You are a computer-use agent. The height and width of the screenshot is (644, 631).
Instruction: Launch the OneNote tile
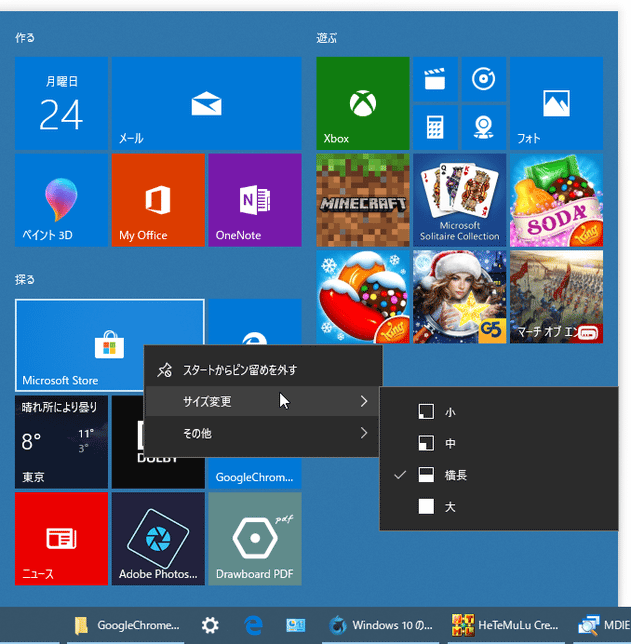255,200
